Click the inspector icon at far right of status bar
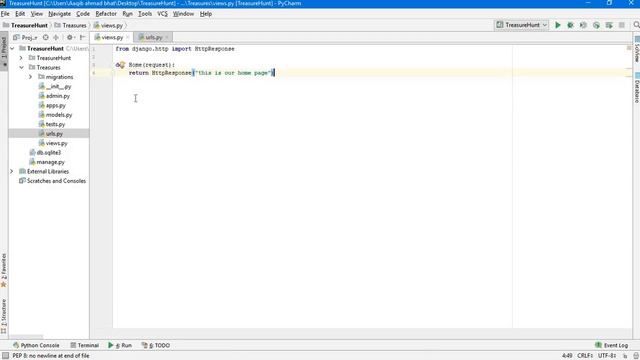This screenshot has width=640, height=360. [x=636, y=356]
